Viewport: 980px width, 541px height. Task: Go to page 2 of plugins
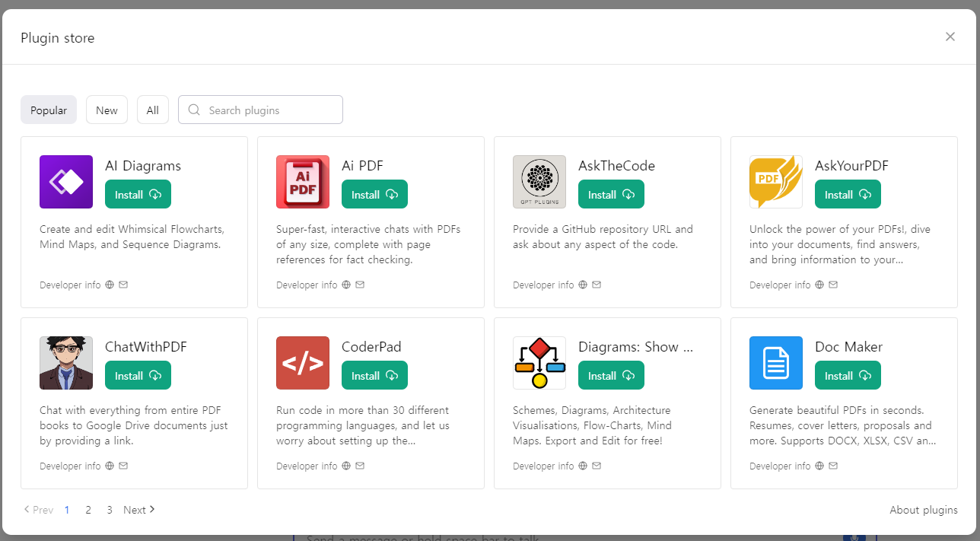coord(88,510)
